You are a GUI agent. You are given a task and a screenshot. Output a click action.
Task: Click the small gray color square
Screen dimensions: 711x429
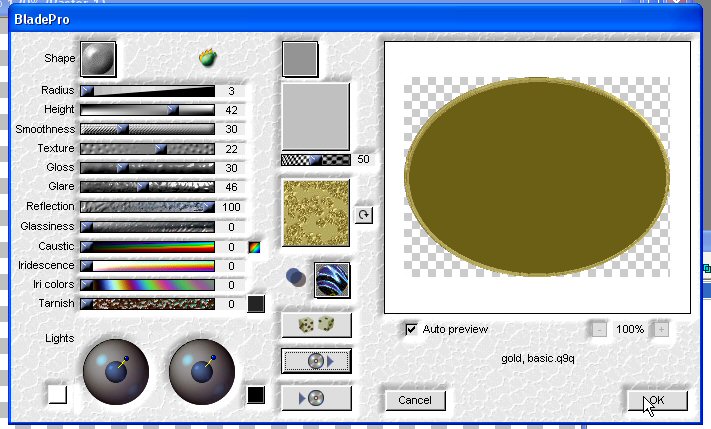tap(300, 59)
